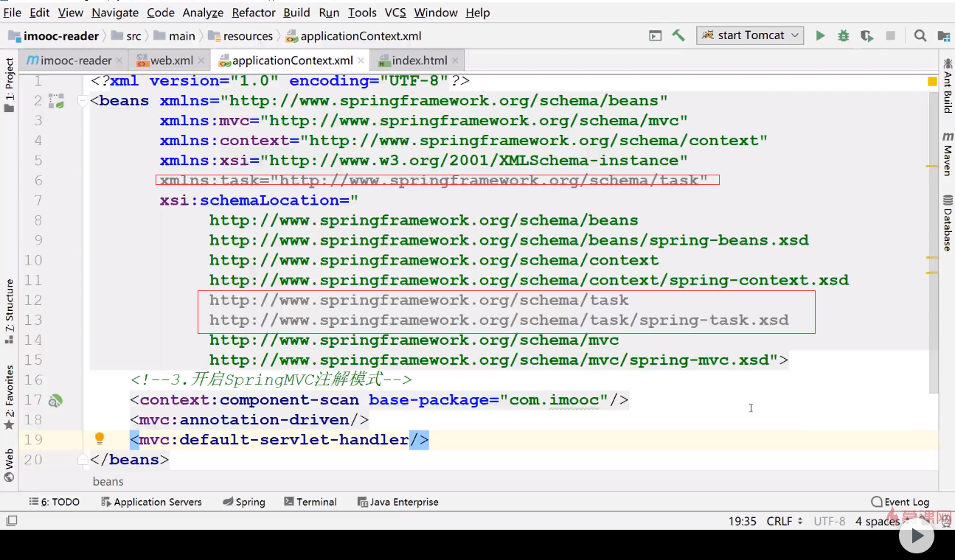Click the run anything window icon
The image size is (955, 560).
(x=655, y=35)
